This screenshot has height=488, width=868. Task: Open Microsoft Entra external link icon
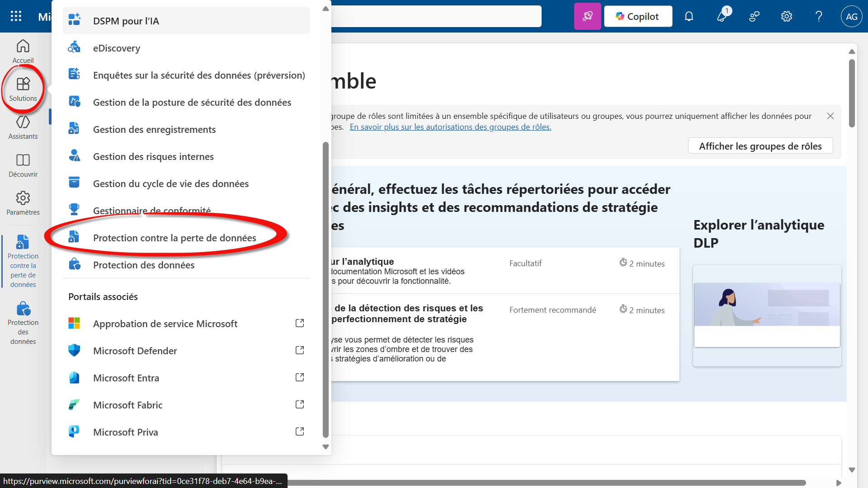tap(300, 377)
